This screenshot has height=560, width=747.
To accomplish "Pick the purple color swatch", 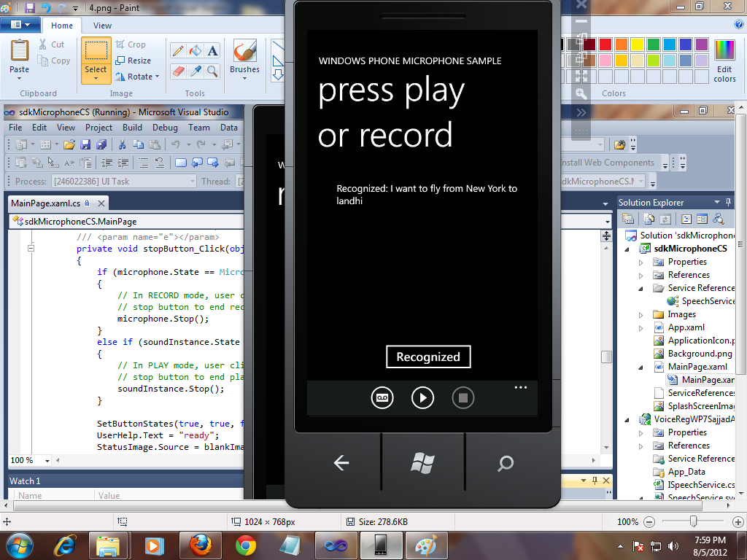I will [x=702, y=44].
